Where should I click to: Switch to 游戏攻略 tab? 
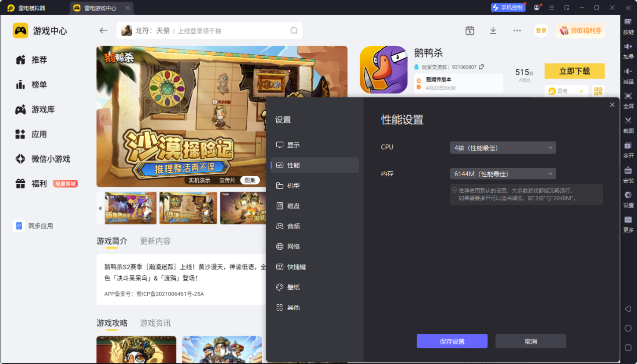tap(112, 323)
